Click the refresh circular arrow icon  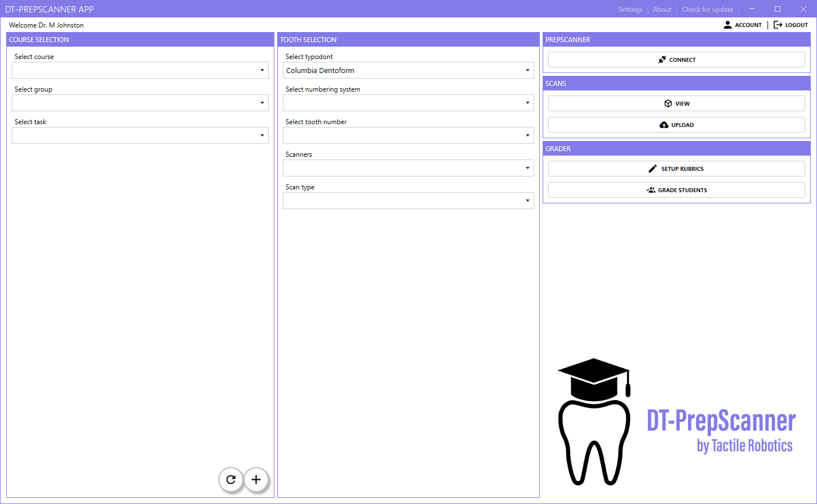(231, 480)
